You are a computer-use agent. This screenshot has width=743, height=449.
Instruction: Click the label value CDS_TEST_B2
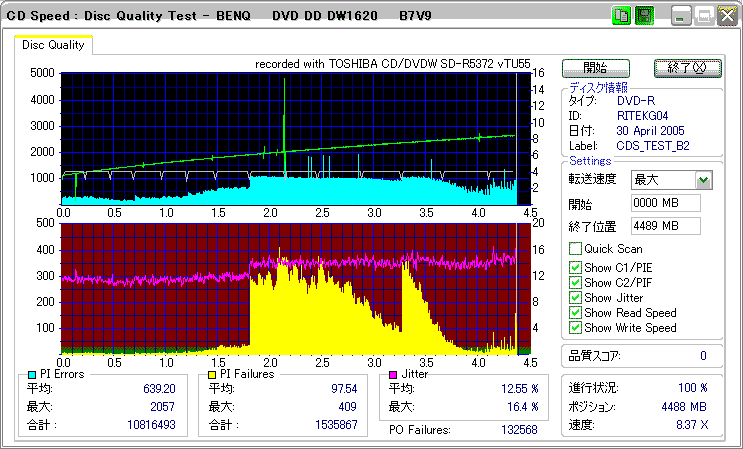pos(653,146)
